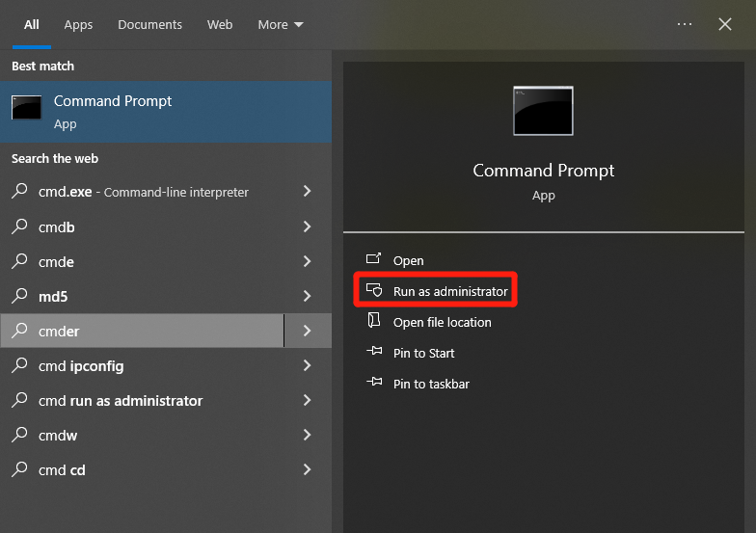Click the search icon beside cmder
Image resolution: width=756 pixels, height=533 pixels.
tap(19, 330)
